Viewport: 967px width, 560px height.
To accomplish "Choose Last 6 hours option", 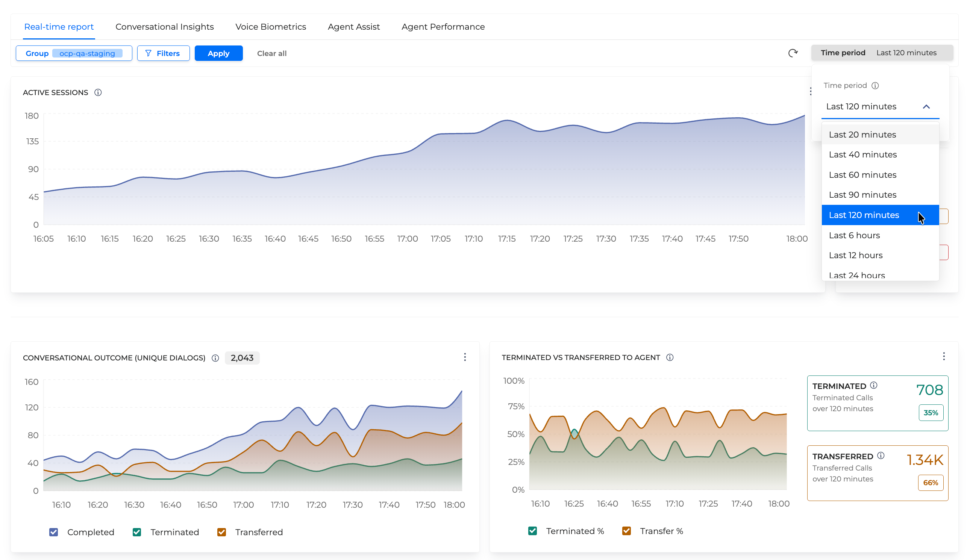I will point(880,235).
